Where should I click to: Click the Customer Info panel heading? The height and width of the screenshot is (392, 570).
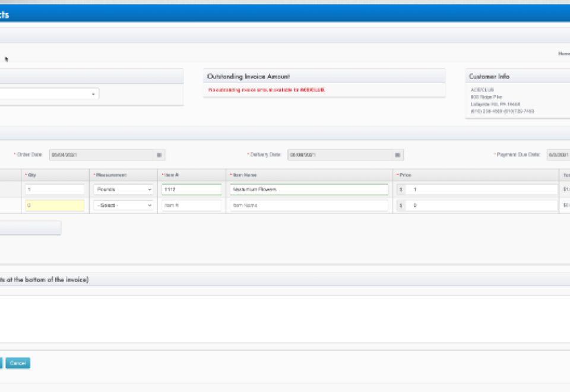(x=489, y=77)
